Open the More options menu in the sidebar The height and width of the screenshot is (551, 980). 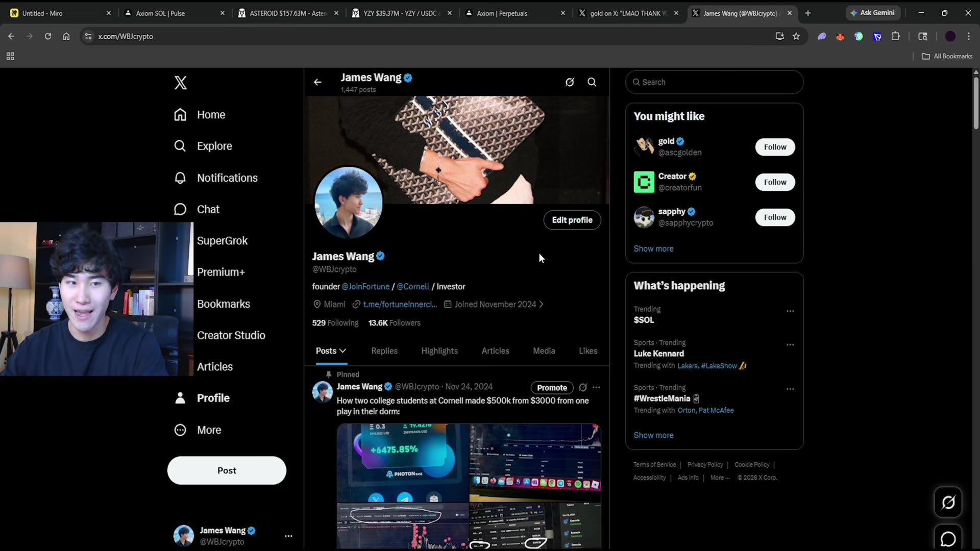coord(198,430)
